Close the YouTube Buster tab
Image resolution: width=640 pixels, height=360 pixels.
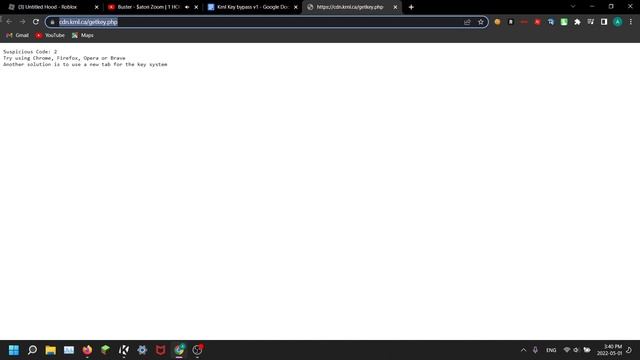coord(196,7)
